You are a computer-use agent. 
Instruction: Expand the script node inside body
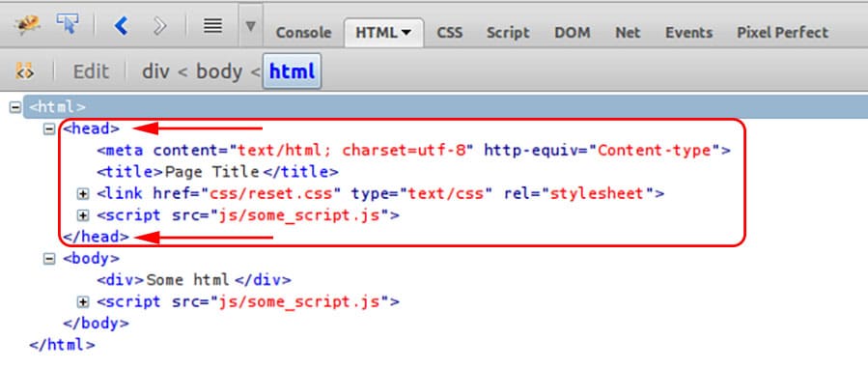coord(83,302)
